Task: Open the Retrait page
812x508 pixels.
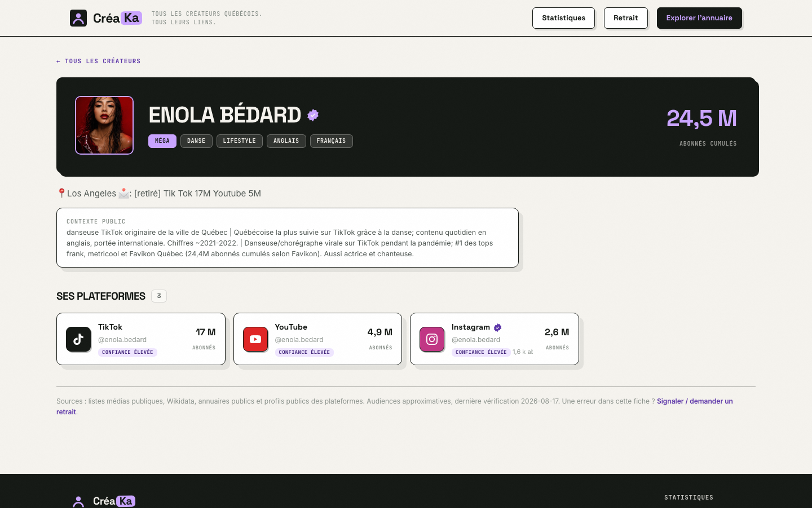Action: (x=625, y=18)
